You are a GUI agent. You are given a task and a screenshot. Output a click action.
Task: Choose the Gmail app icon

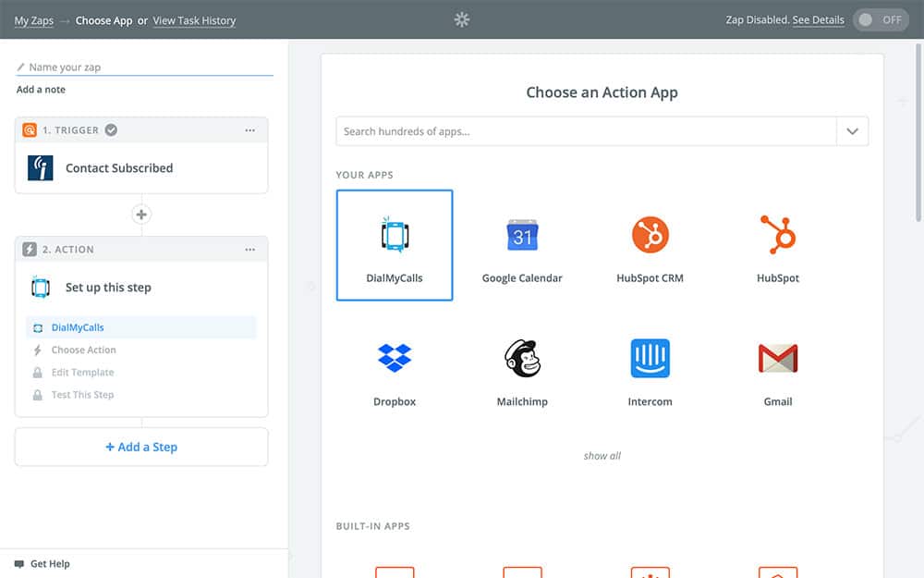click(778, 359)
